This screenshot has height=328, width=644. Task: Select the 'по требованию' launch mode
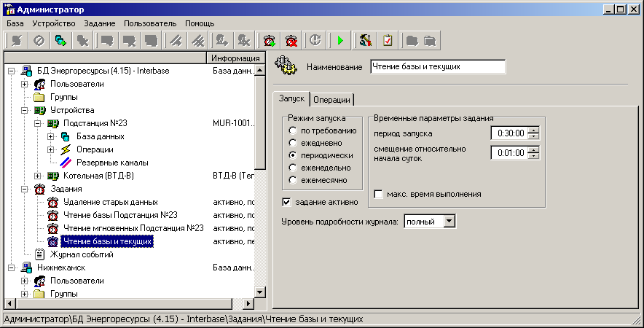coord(292,130)
